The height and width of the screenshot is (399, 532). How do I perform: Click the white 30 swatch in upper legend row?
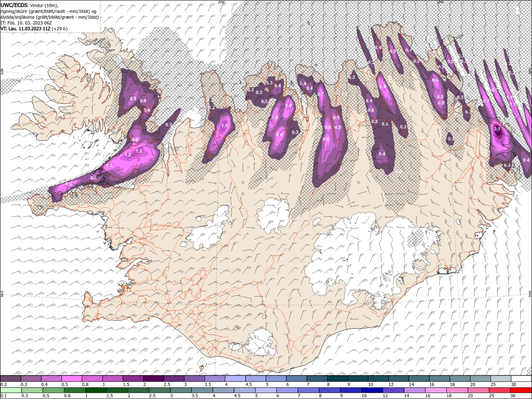tap(521, 379)
